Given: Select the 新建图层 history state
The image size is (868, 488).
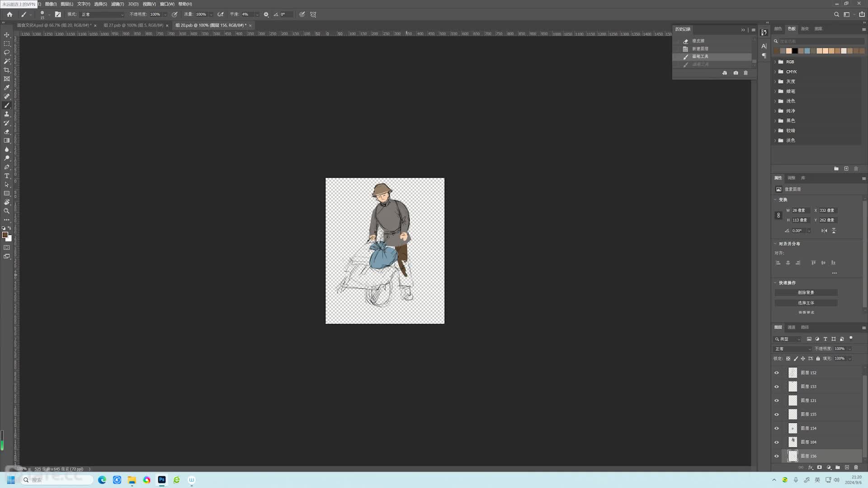Looking at the screenshot, I should pos(713,49).
